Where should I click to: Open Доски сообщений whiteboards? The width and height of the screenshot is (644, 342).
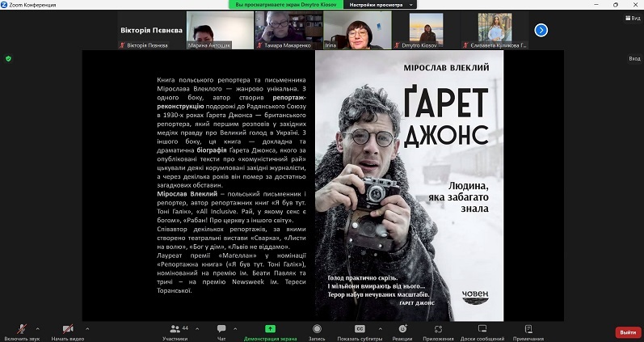point(482,332)
